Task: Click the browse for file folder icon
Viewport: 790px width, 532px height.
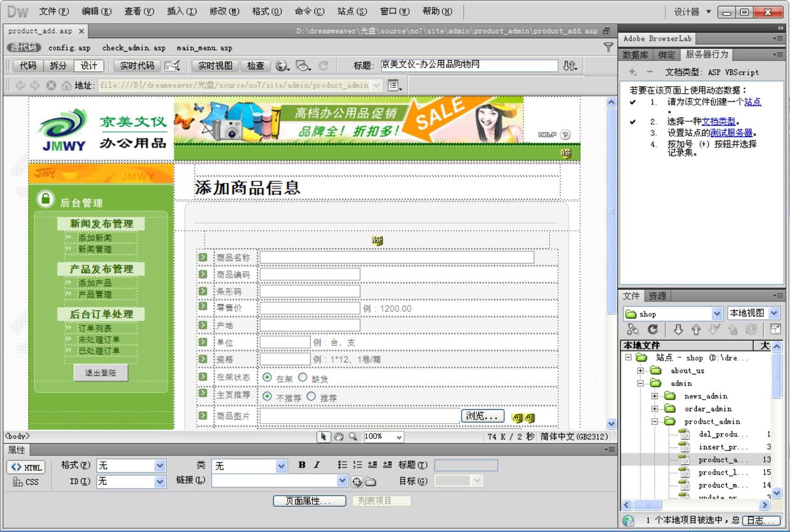Action: [371, 482]
